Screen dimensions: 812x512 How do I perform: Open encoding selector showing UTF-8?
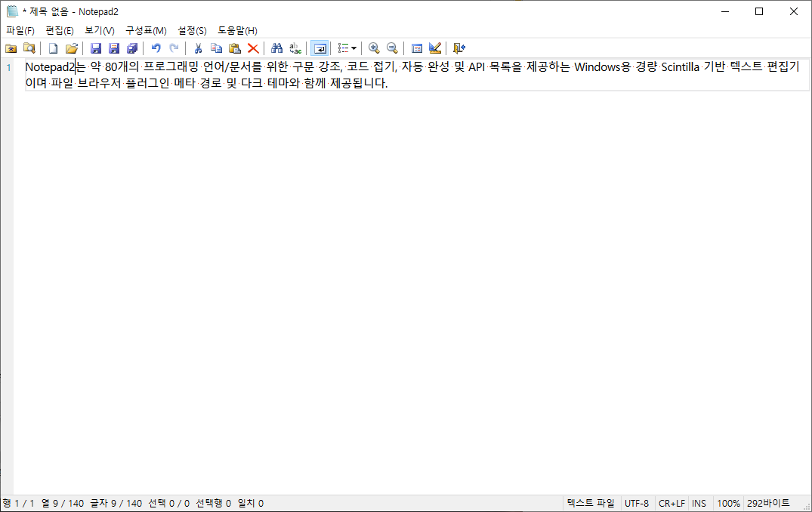[x=637, y=503]
